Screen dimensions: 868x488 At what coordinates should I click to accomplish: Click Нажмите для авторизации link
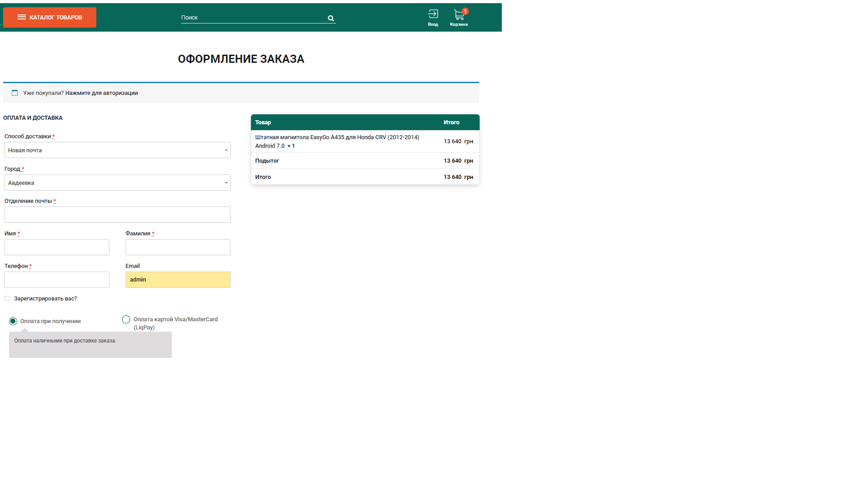click(x=102, y=93)
